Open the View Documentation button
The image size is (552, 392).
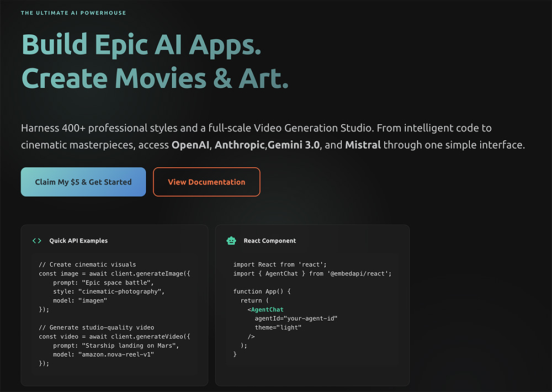[206, 182]
